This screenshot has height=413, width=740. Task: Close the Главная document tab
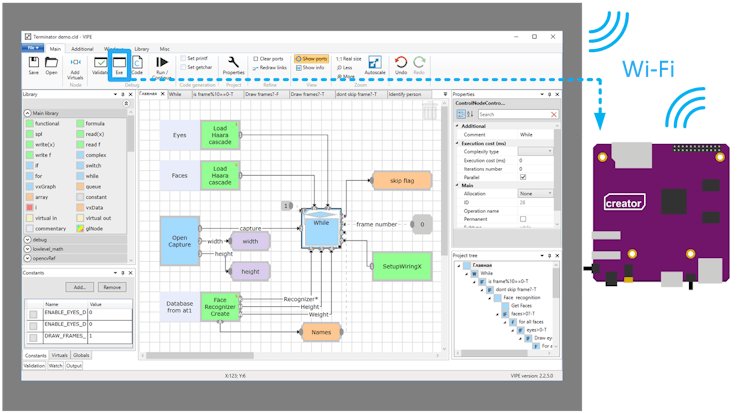point(162,94)
